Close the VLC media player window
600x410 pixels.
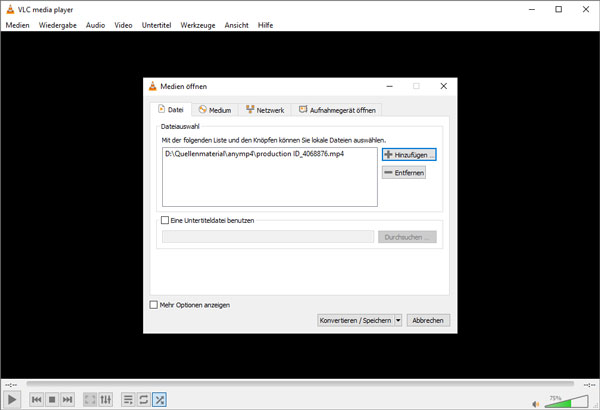(x=586, y=9)
